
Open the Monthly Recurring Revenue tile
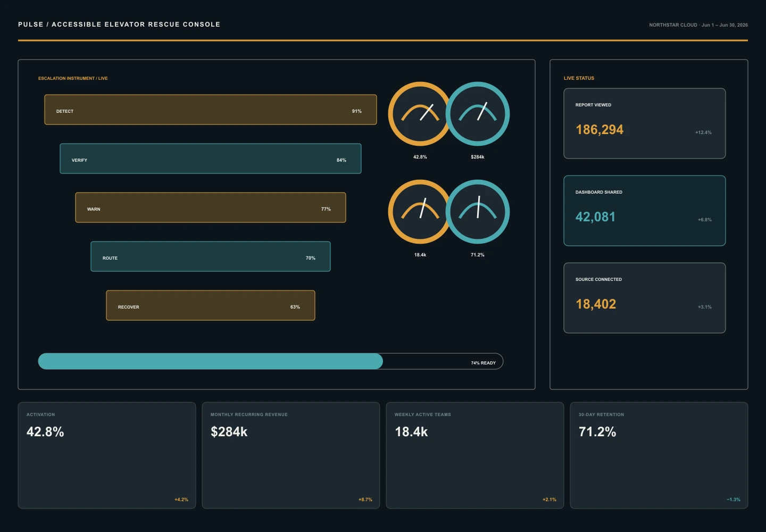tap(291, 455)
